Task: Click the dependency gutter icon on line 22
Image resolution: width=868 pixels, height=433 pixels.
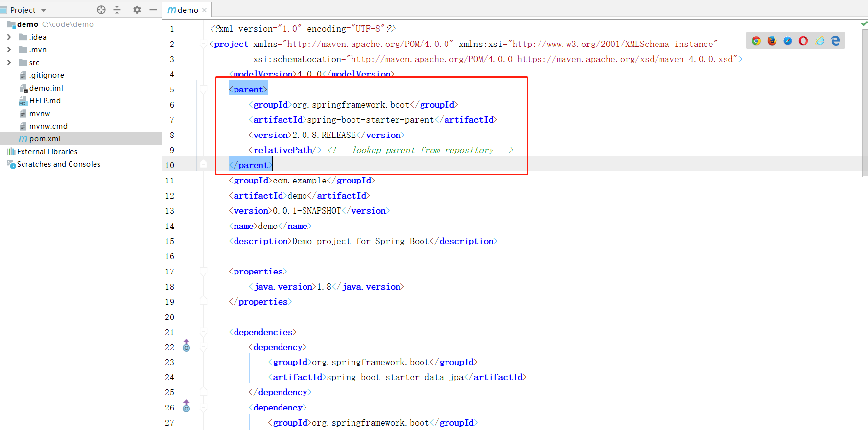Action: (x=186, y=345)
